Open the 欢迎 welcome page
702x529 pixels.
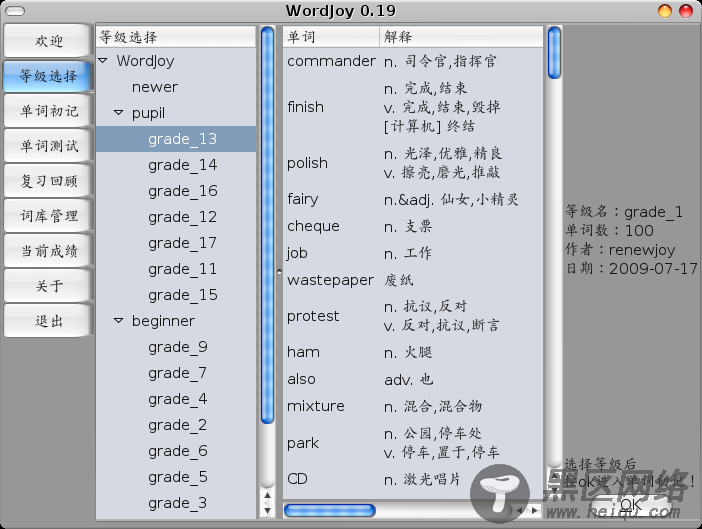pos(49,41)
